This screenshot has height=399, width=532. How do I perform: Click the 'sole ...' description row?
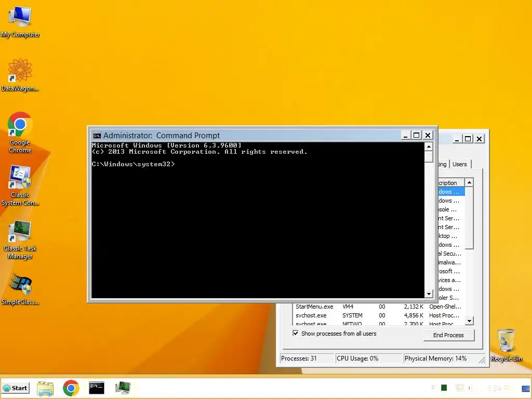pos(451,209)
